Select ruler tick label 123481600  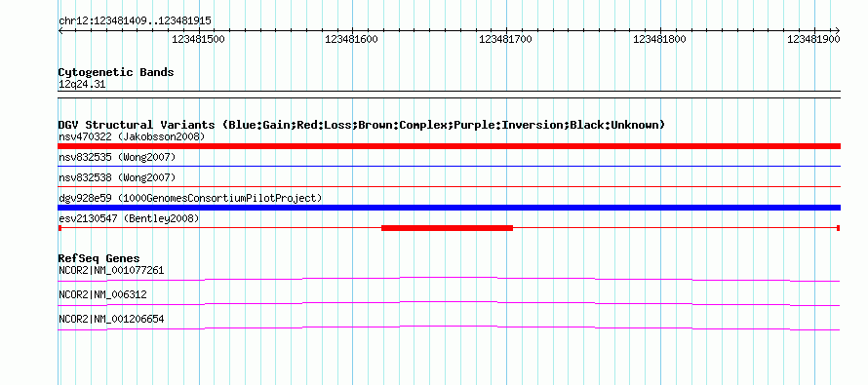[x=351, y=39]
